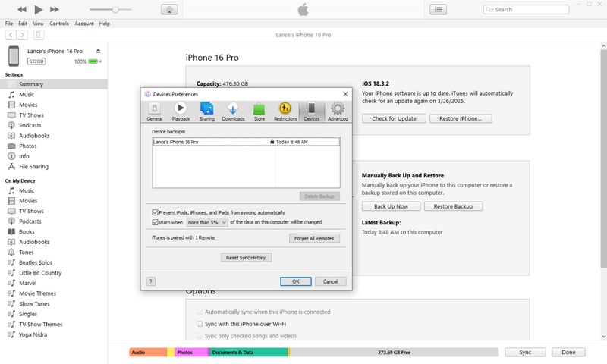Click Documents & Data storage segment

[x=248, y=353]
